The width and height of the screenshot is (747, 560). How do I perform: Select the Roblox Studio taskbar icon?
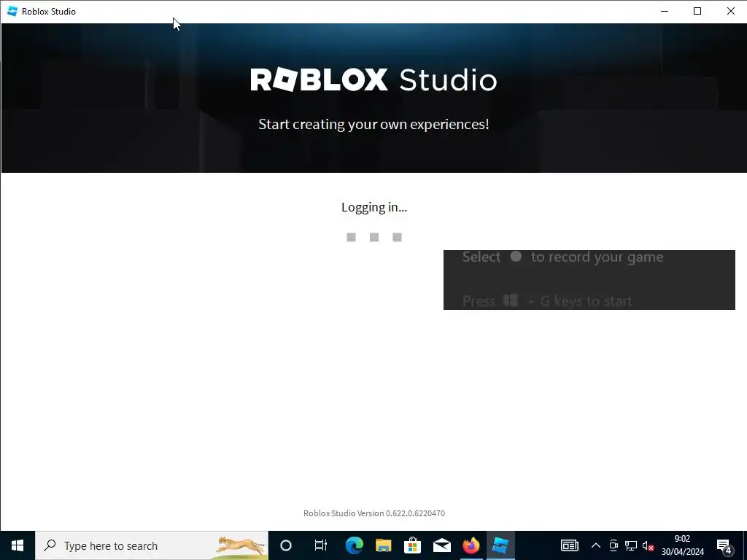(500, 545)
